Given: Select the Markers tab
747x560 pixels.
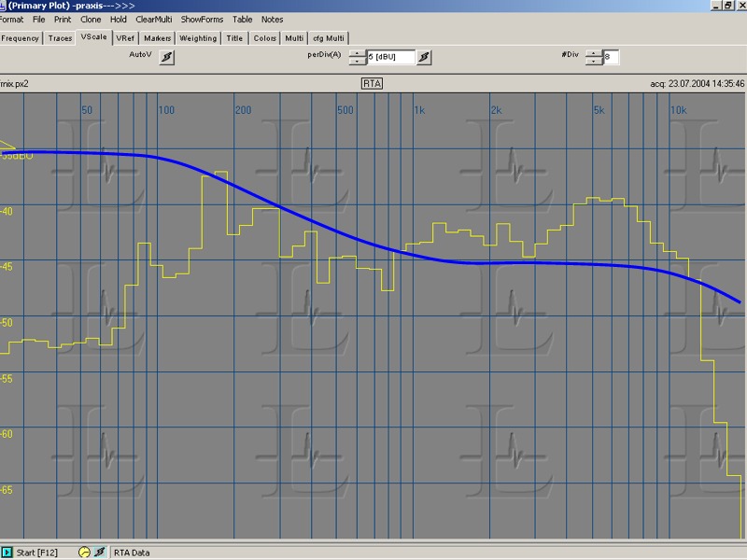Looking at the screenshot, I should tap(158, 38).
